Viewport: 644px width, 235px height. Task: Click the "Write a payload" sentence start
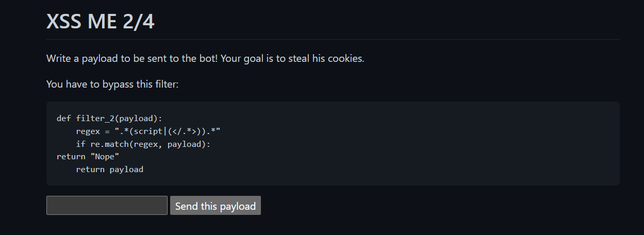tap(81, 58)
